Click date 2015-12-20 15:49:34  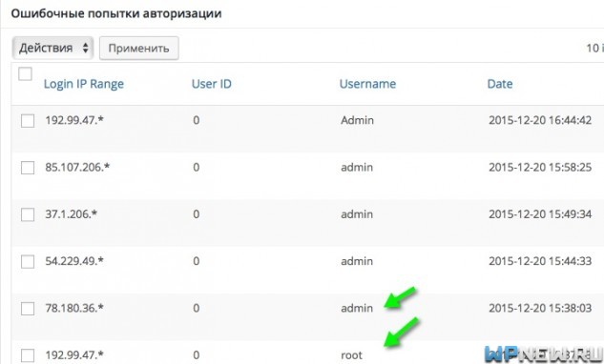click(540, 214)
